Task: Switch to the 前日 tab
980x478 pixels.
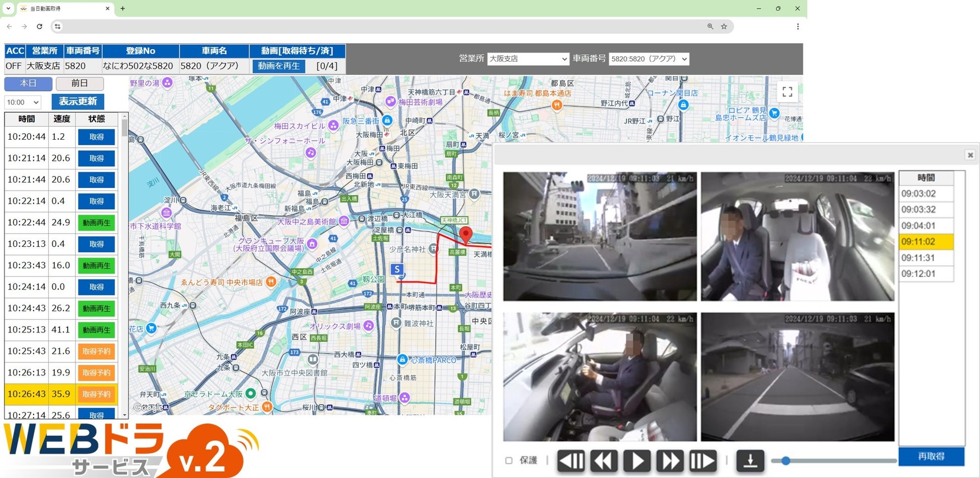Action: click(x=79, y=83)
